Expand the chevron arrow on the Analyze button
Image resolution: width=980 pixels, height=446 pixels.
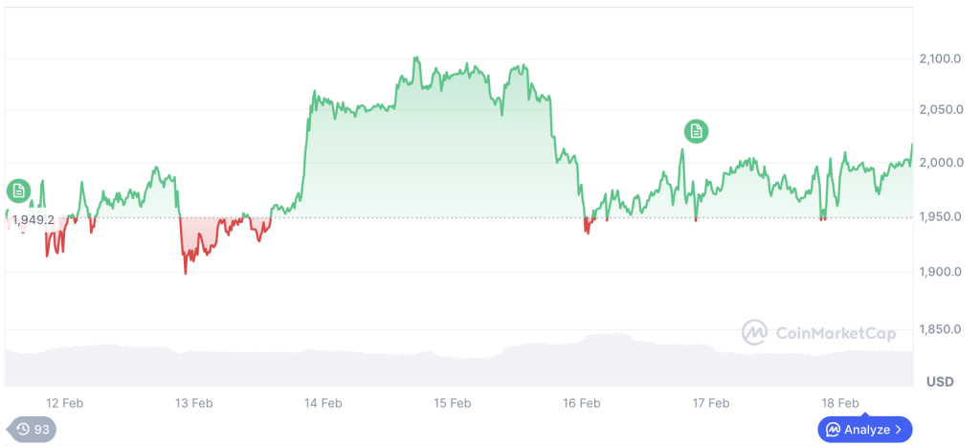pos(898,430)
